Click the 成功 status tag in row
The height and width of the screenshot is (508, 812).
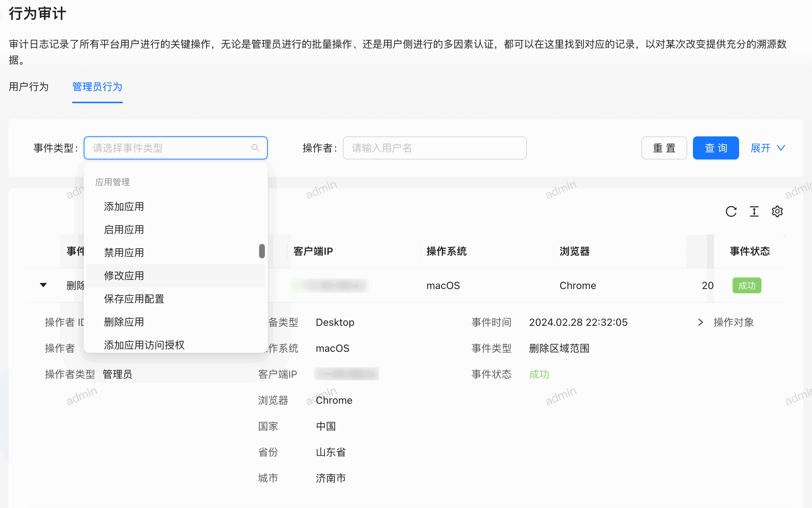pyautogui.click(x=747, y=285)
